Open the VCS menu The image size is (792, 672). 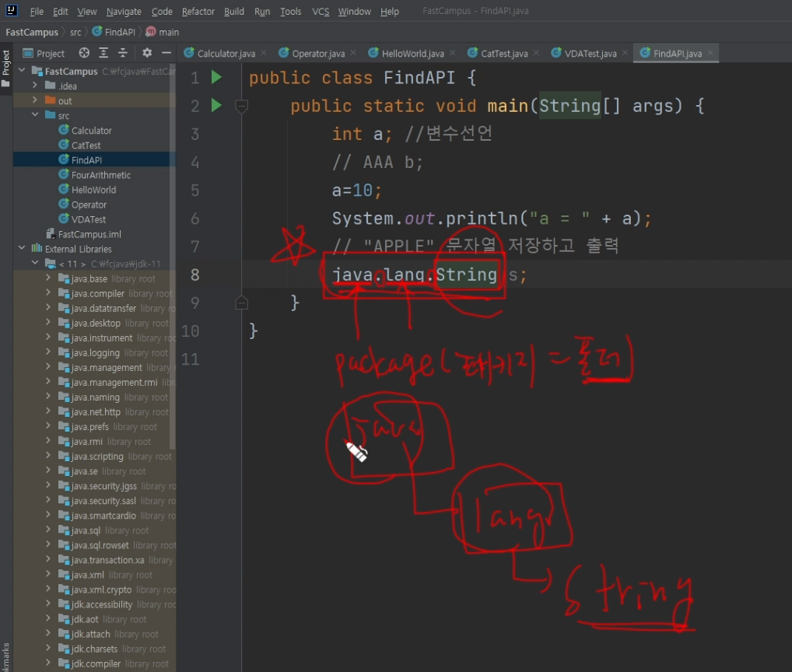[x=321, y=11]
